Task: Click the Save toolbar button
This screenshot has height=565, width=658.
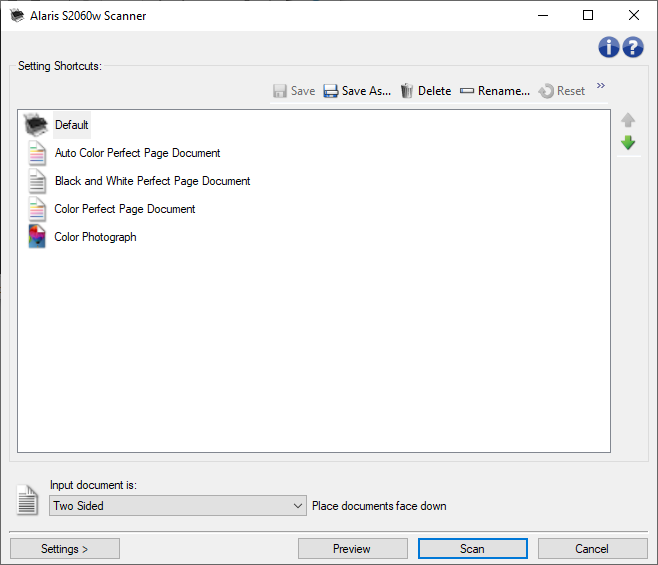Action: (x=294, y=91)
